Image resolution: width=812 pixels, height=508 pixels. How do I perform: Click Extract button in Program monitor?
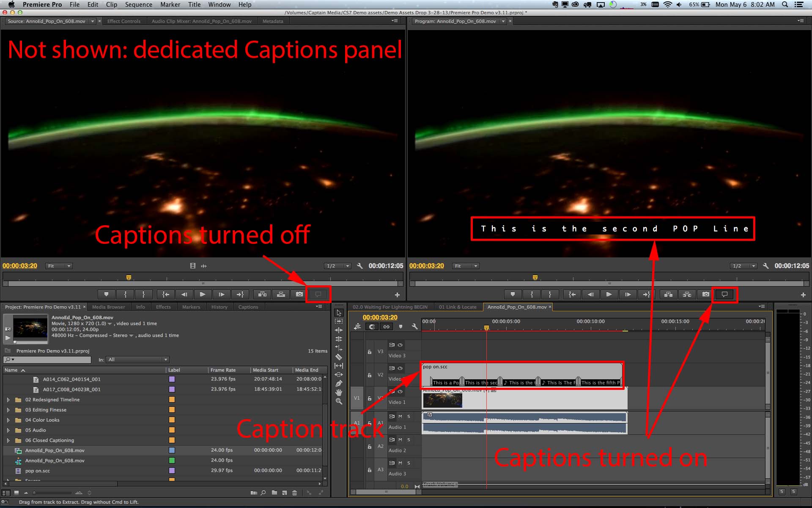coord(687,294)
